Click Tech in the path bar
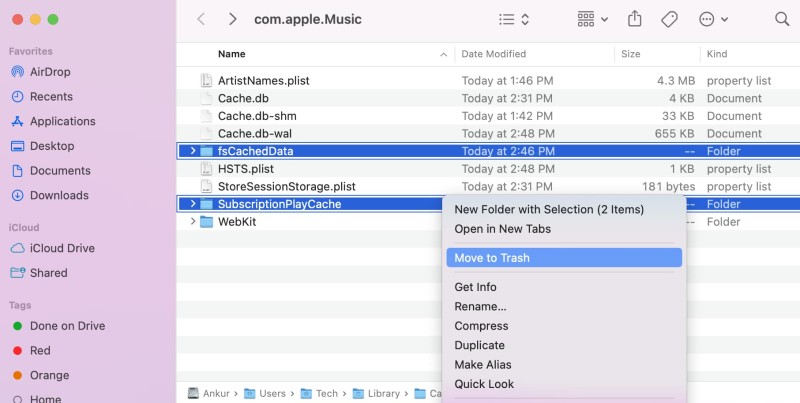 click(x=320, y=394)
